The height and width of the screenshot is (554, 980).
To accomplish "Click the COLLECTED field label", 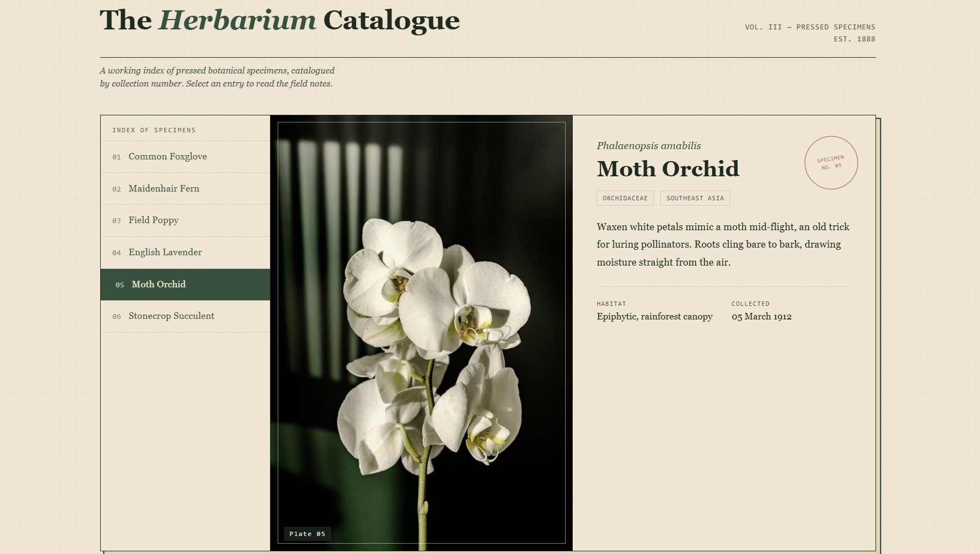I will (x=751, y=304).
